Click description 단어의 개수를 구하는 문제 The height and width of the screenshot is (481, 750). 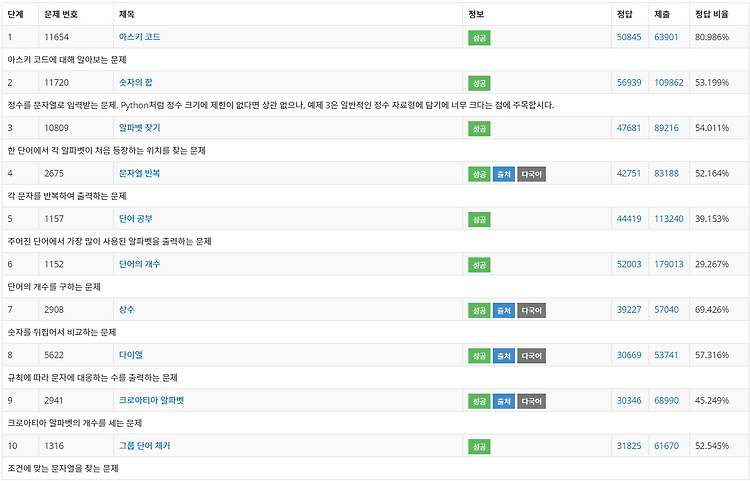click(x=54, y=287)
